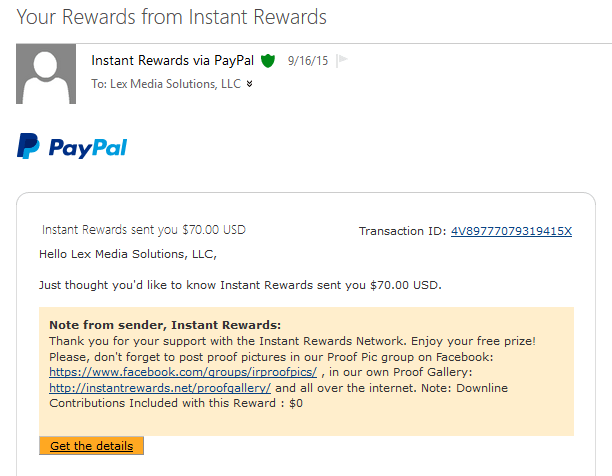Click the Note from sender heading
Screen dimensions: 612x476
(x=165, y=325)
